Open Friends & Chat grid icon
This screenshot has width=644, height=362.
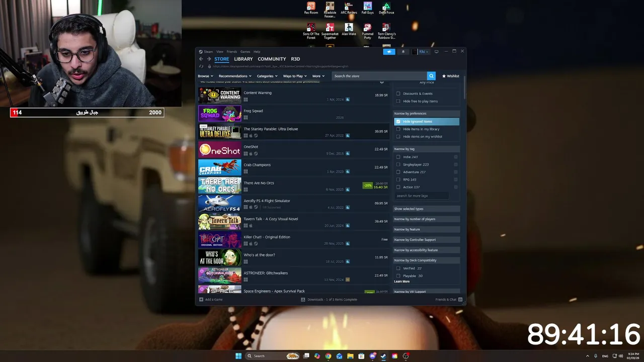(460, 300)
